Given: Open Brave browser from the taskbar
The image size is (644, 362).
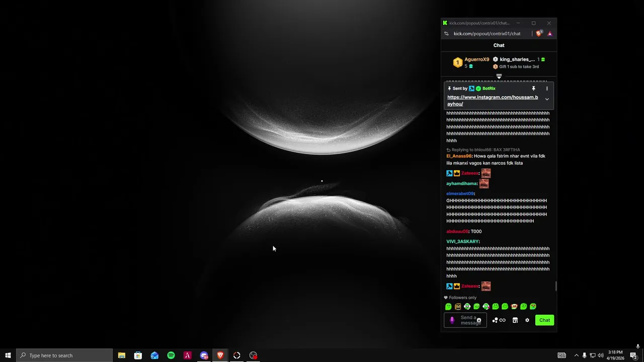Looking at the screenshot, I should [220, 355].
